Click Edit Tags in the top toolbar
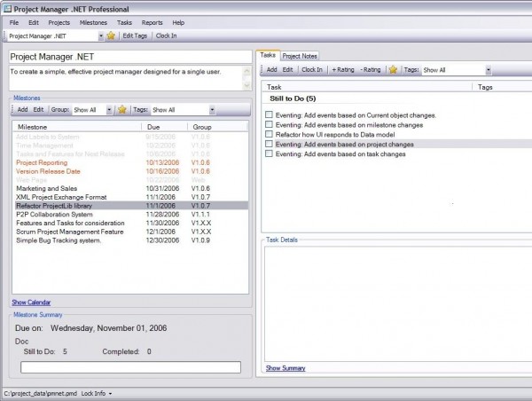Image resolution: width=532 pixels, height=401 pixels. [135, 36]
